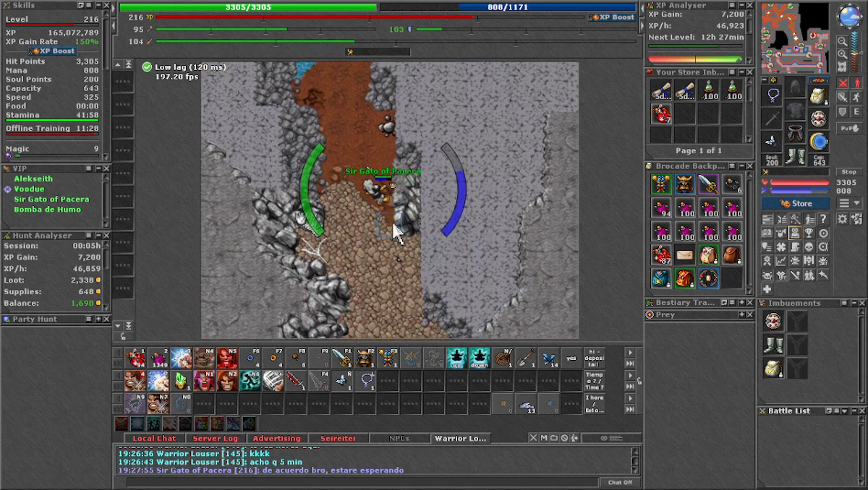Screen dimensions: 868x490
Task: Expand the hamburger menu dropdown below Stop
Action: tap(849, 203)
